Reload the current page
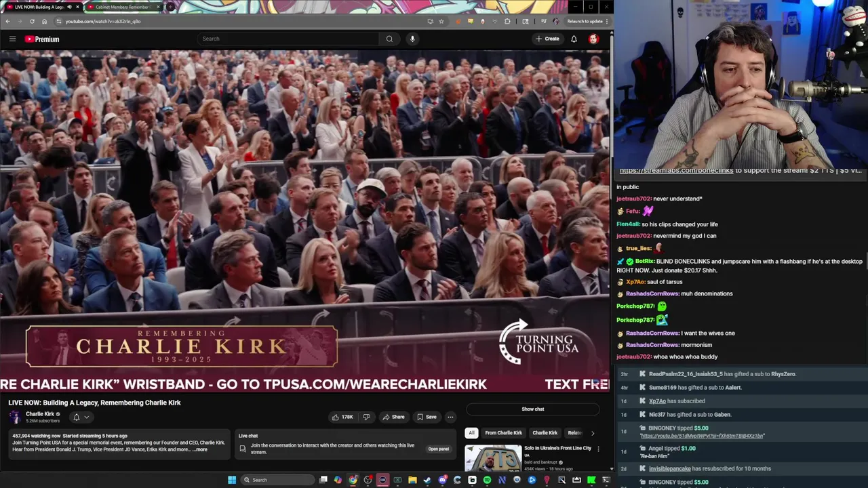The height and width of the screenshot is (488, 868). (x=32, y=21)
